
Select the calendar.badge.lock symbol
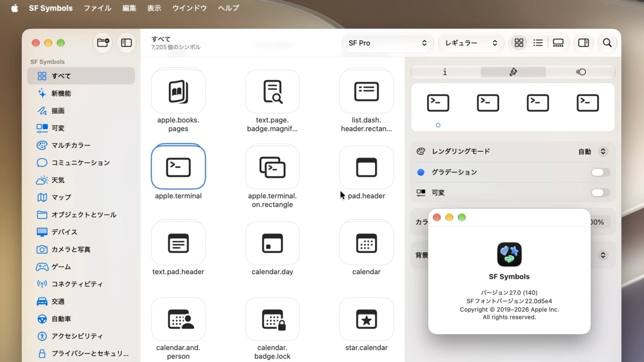pos(272,319)
